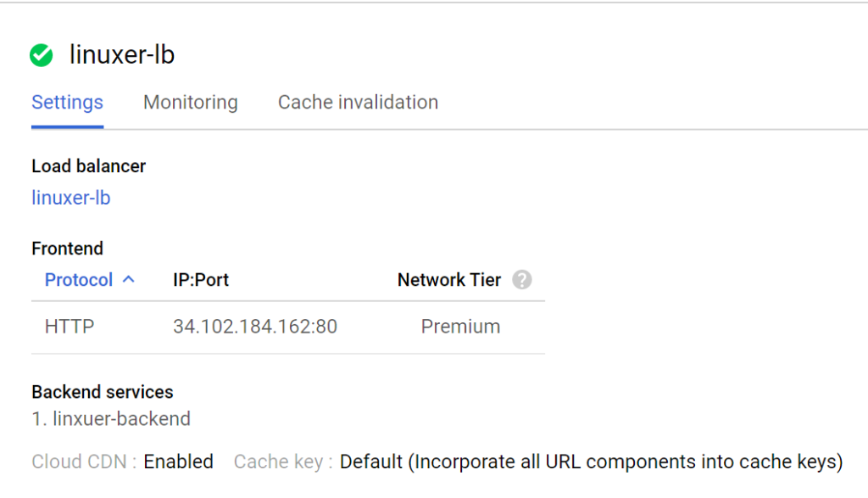Click the linxuer-backend backend service entry

121,418
